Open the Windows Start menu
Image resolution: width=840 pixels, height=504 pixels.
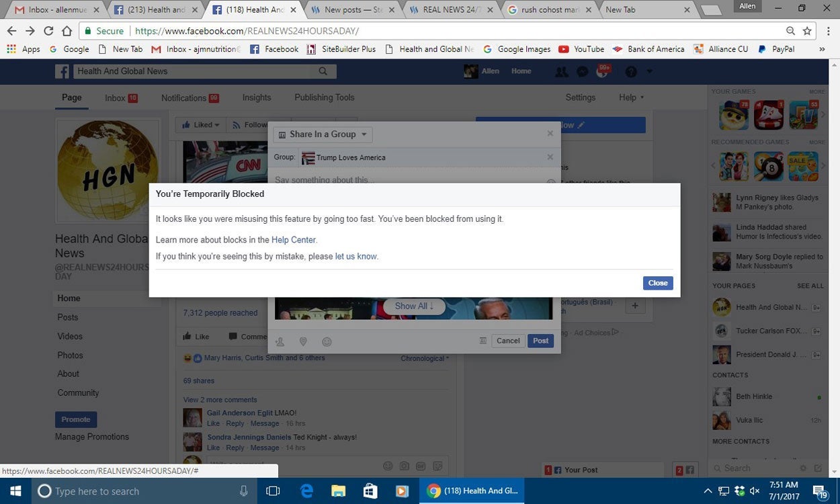(x=15, y=491)
